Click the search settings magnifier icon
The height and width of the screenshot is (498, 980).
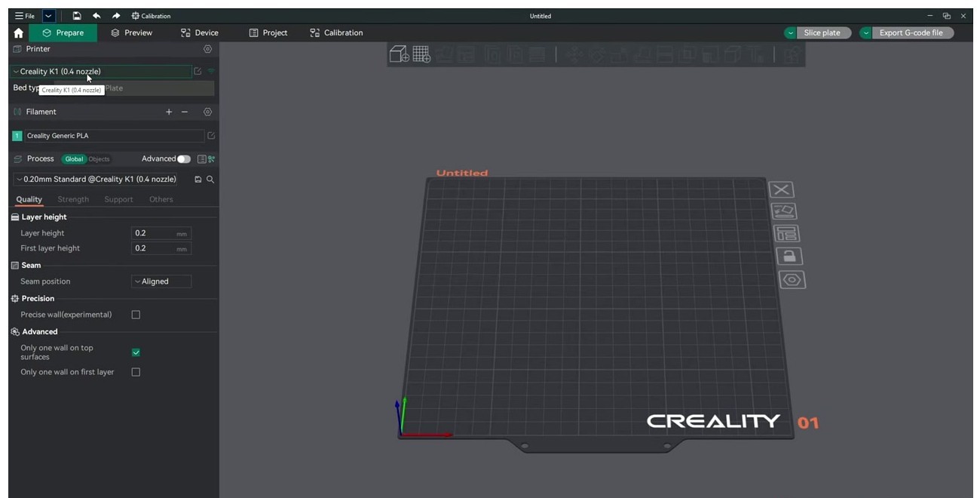(x=210, y=180)
